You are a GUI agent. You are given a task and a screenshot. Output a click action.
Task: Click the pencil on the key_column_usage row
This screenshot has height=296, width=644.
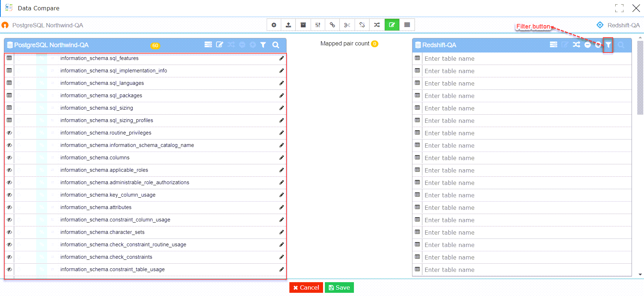(282, 195)
